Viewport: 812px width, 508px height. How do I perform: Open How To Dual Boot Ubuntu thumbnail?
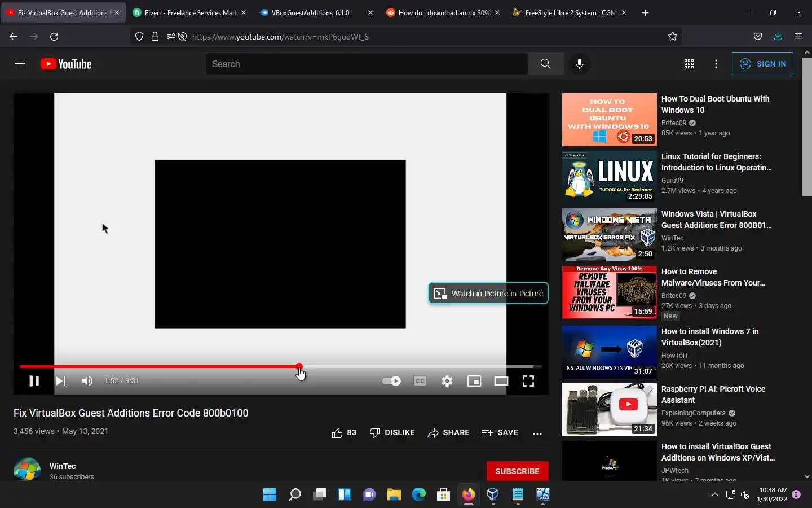pyautogui.click(x=610, y=120)
